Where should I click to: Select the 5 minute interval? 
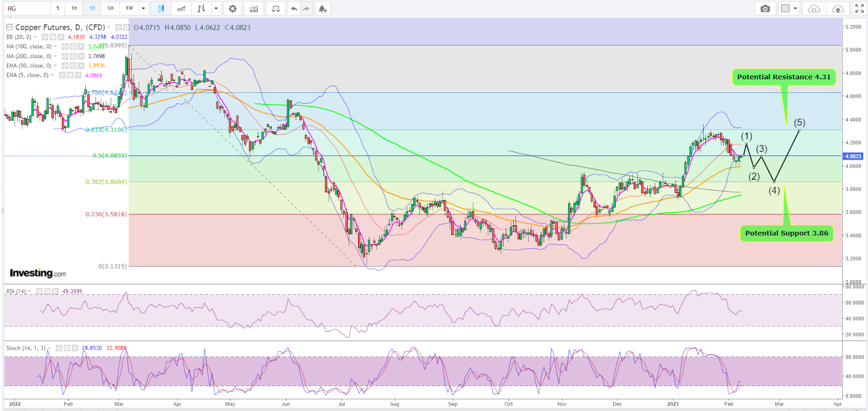coord(58,9)
